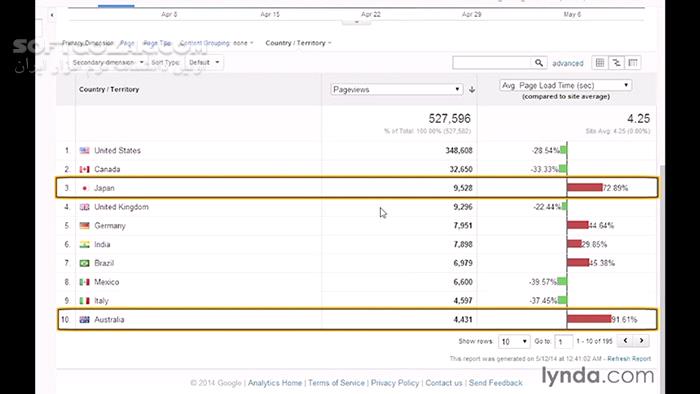700x394 pixels.
Task: Open Country / Territory dimension dropdown
Action: point(298,43)
